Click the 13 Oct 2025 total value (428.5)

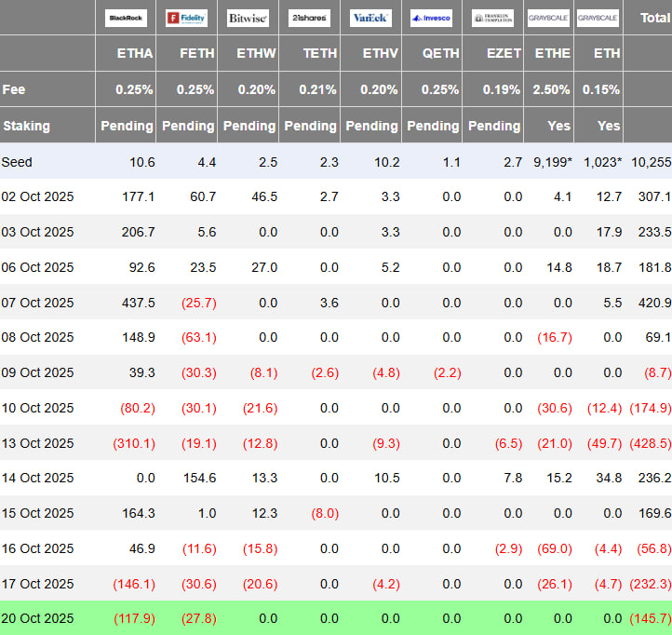point(649,443)
